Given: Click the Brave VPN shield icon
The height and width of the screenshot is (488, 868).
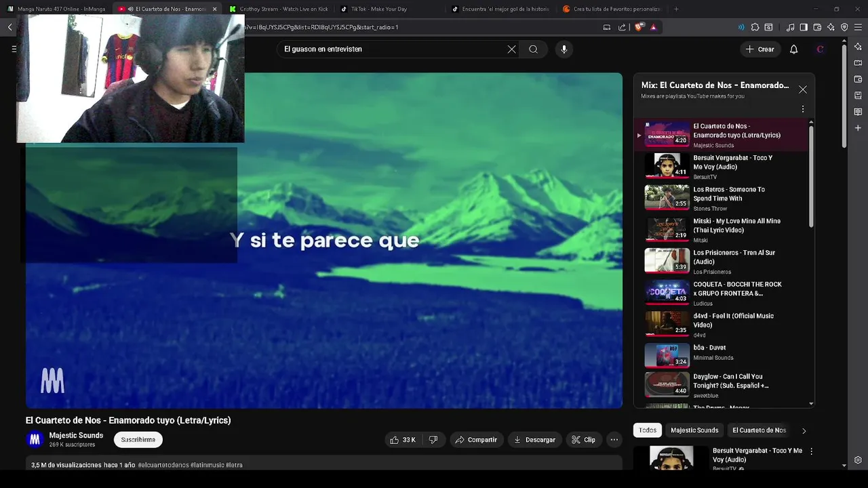Looking at the screenshot, I should tap(844, 27).
